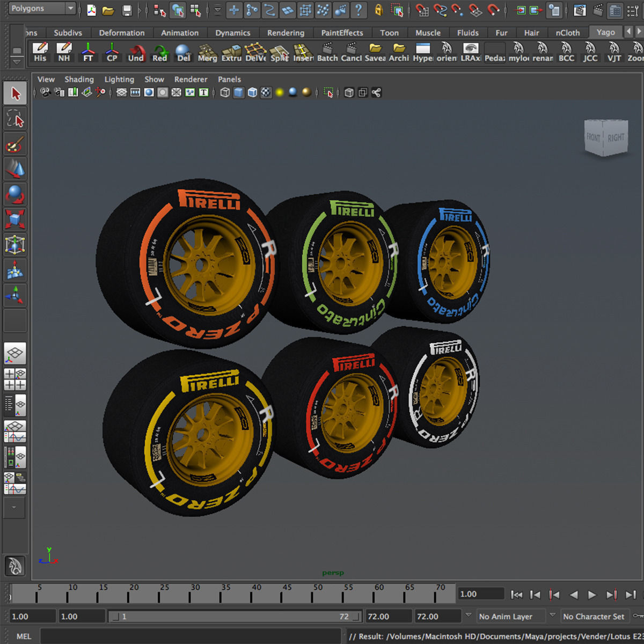Toggle wireframe on shaded in viewport toolbar
This screenshot has height=644, width=644.
252,92
